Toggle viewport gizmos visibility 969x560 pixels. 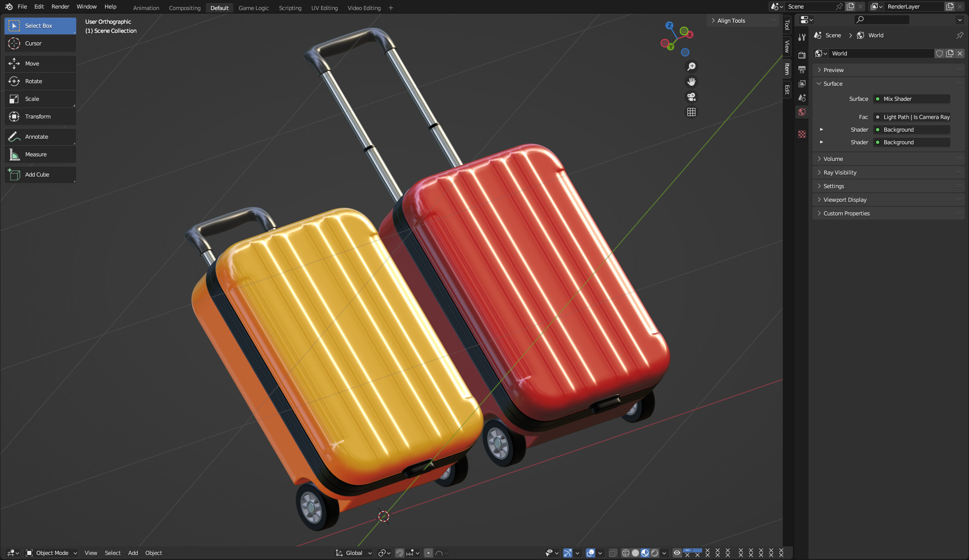pyautogui.click(x=568, y=553)
